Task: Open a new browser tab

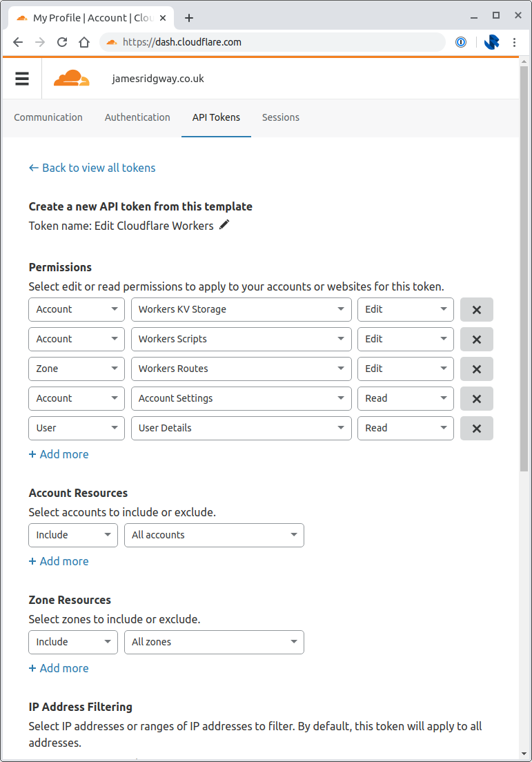Action: tap(189, 18)
